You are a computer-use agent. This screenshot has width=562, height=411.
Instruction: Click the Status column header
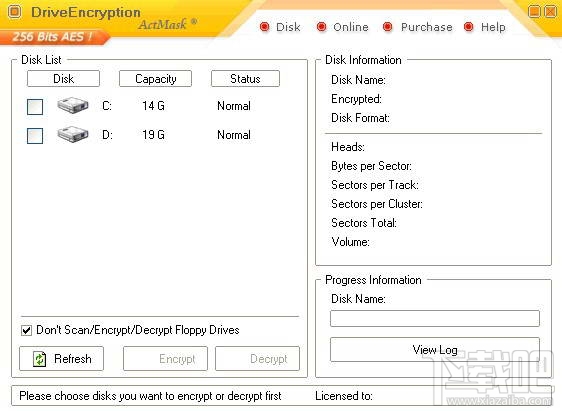pos(245,78)
